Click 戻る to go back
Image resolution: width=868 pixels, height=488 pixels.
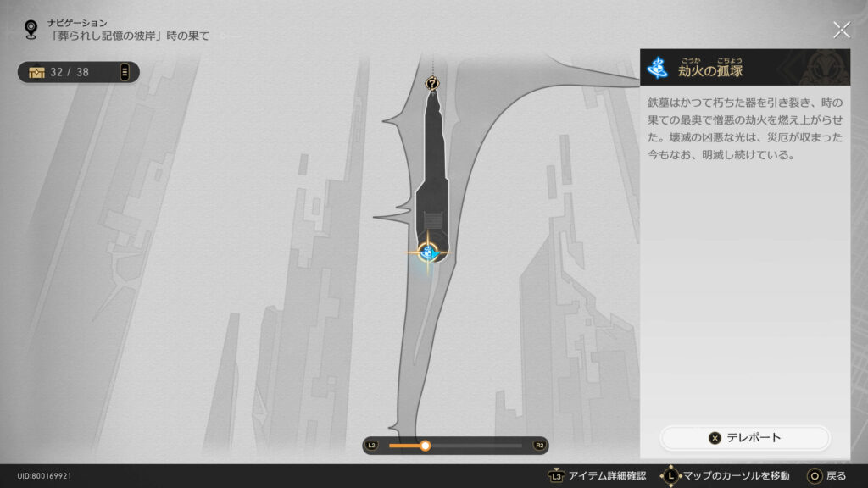(836, 476)
